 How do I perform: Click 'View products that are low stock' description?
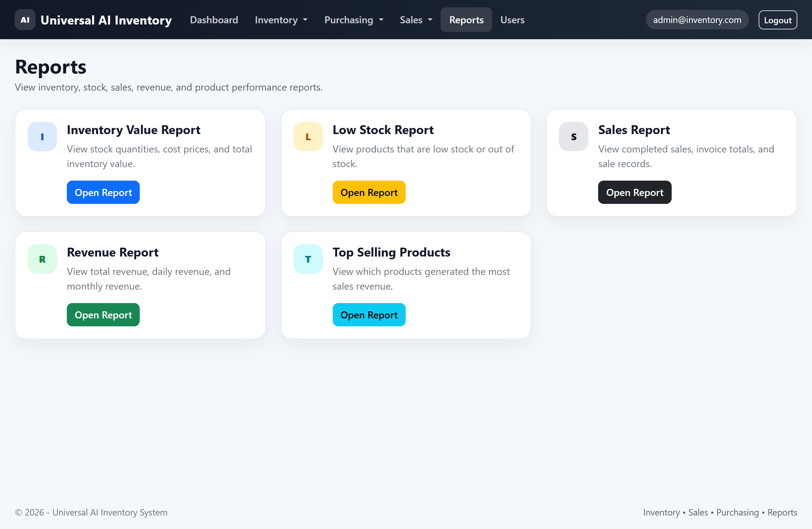(x=423, y=156)
